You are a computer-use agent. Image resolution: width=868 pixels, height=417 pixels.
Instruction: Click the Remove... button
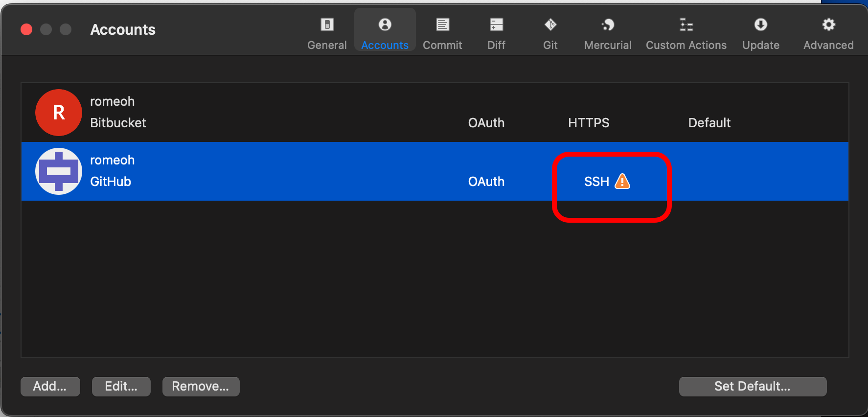point(201,387)
